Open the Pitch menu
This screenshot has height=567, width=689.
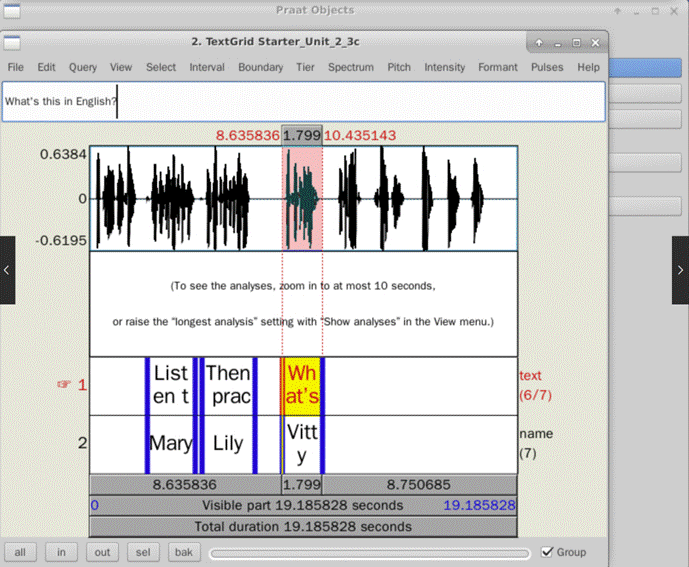point(399,67)
